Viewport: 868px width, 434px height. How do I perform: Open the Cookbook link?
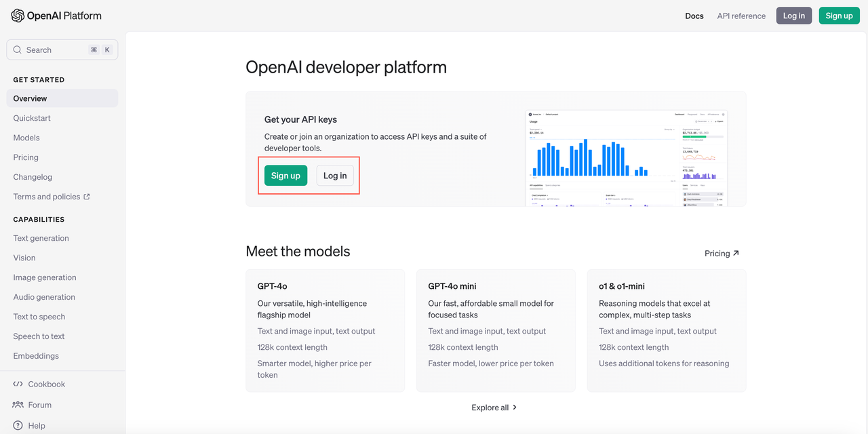(39, 384)
